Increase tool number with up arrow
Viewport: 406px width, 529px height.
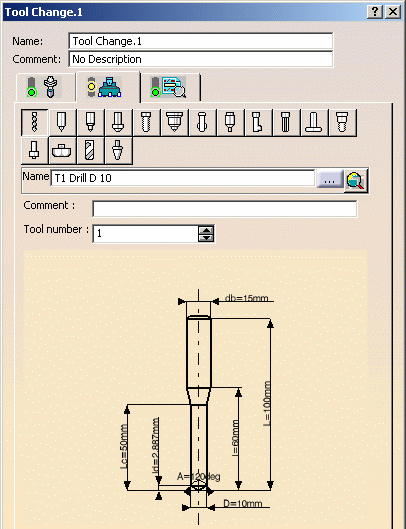click(206, 230)
